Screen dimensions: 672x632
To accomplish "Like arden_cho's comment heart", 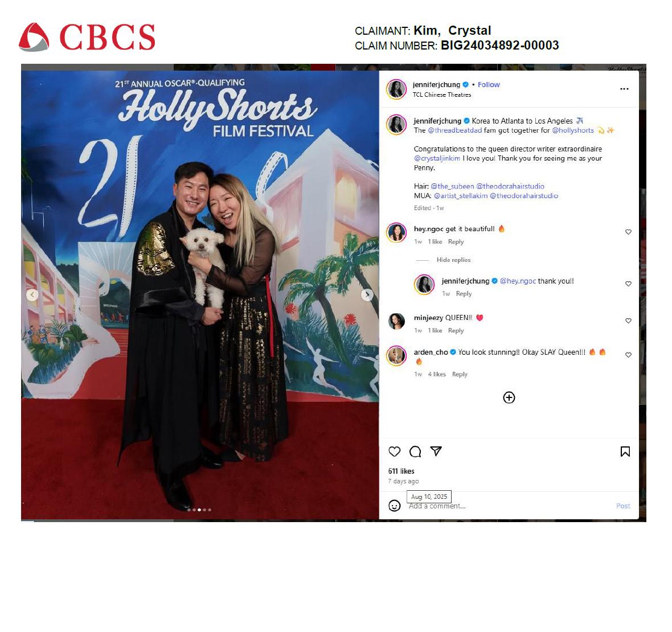I will (x=628, y=355).
